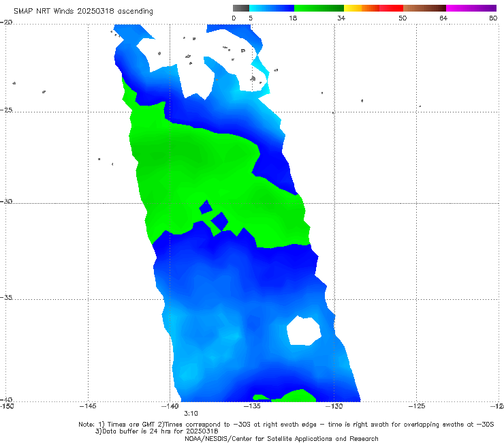The width and height of the screenshot is (504, 443).
Task: Click the NOAA/NESDIS credit line
Action: tap(281, 439)
